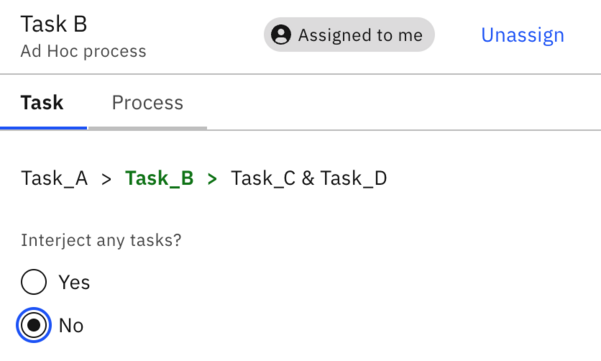This screenshot has height=361, width=601.
Task: Click the blue underline beneath the Task tab
Action: 43,128
